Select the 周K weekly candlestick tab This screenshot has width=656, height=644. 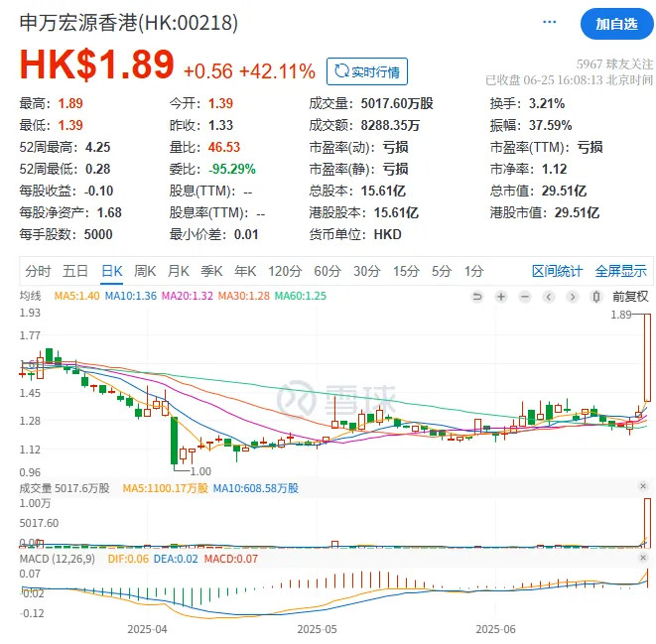[x=145, y=271]
